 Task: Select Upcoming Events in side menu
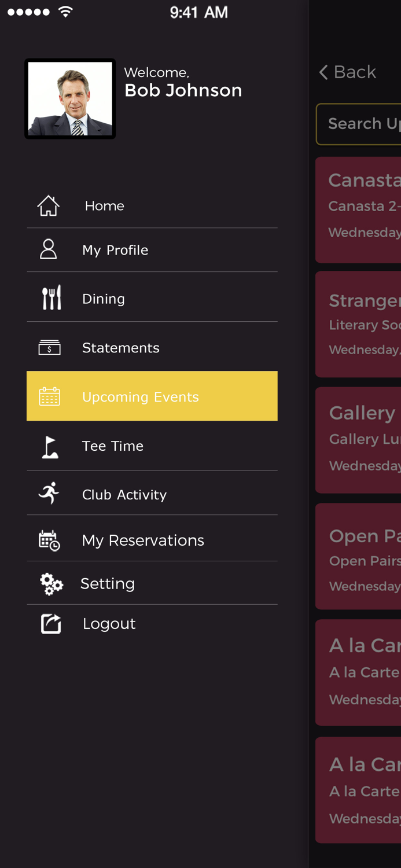(x=141, y=397)
